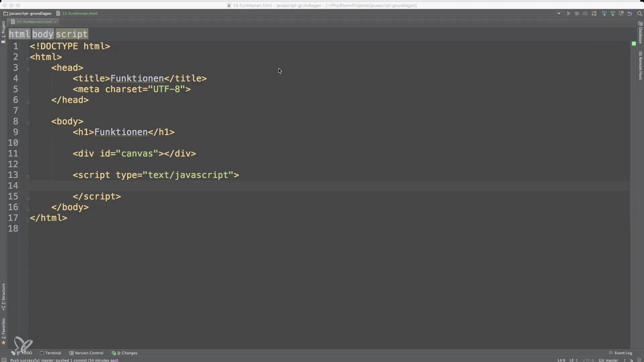Image resolution: width=644 pixels, height=362 pixels.
Task: Click fold end marker at line 6
Action: coord(28,101)
